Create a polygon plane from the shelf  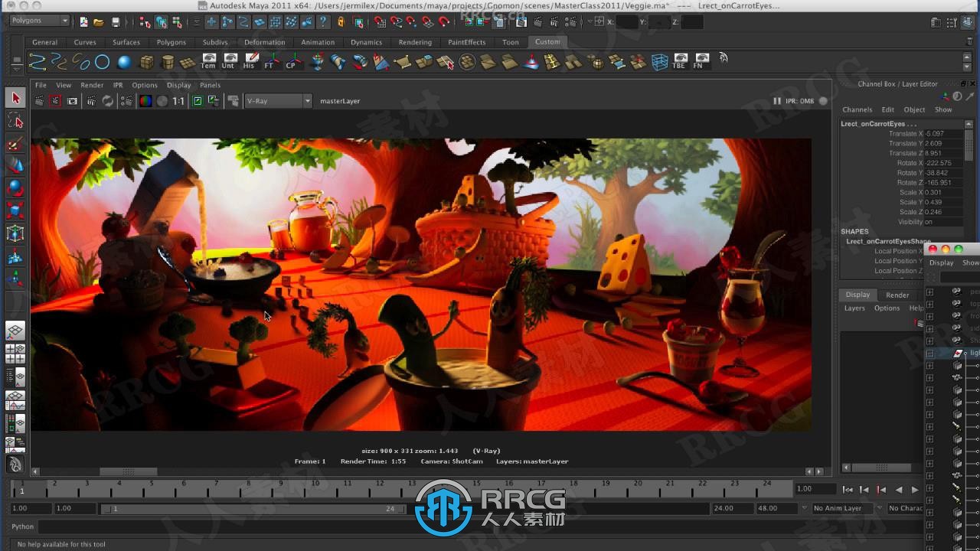(188, 63)
